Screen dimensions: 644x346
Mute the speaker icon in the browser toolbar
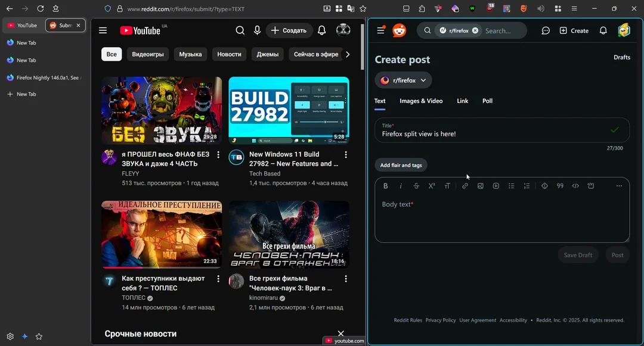540,8
